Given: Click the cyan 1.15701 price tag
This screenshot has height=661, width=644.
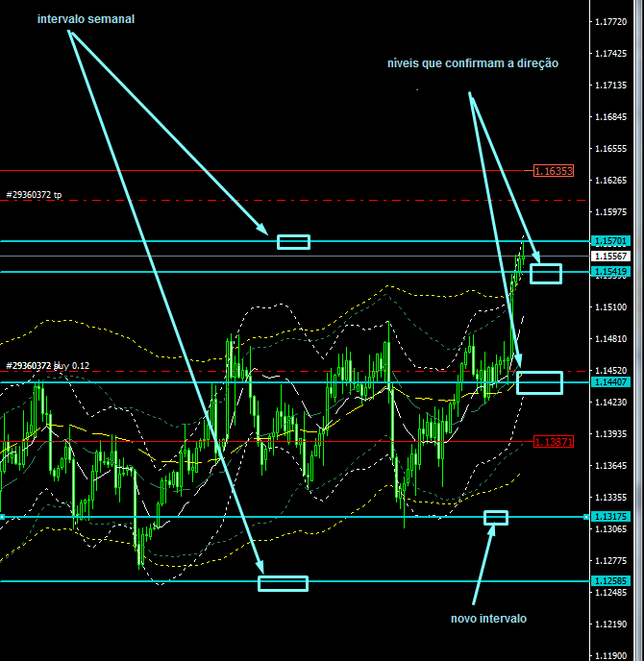Looking at the screenshot, I should click(x=611, y=241).
